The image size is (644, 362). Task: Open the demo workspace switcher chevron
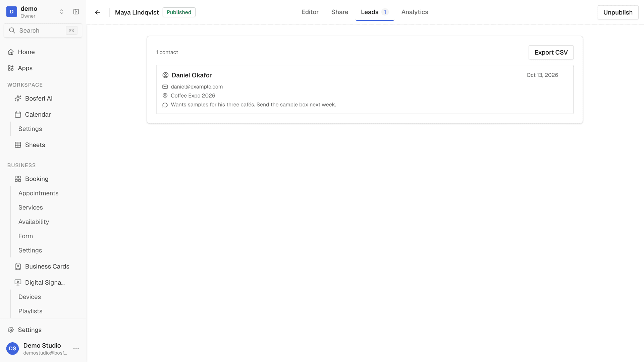[62, 12]
